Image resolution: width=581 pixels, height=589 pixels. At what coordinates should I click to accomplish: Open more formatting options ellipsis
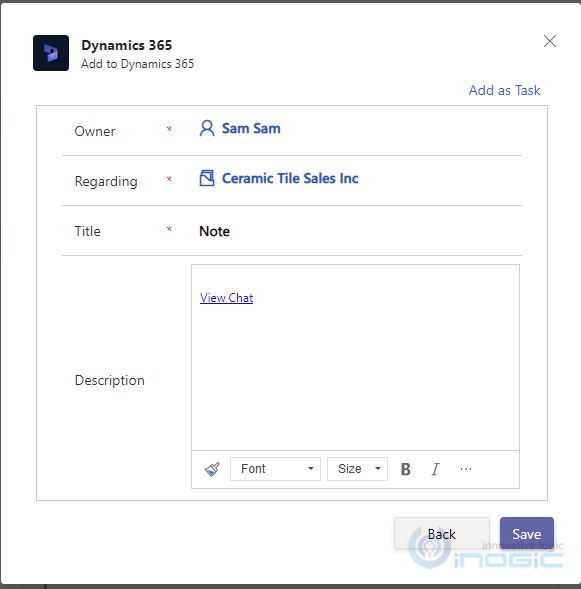coord(466,469)
